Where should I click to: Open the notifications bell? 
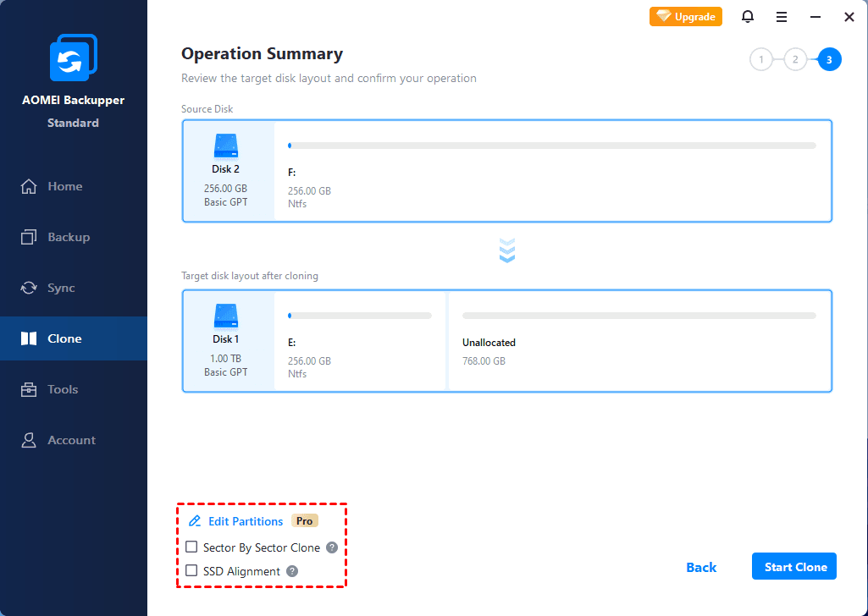click(747, 17)
